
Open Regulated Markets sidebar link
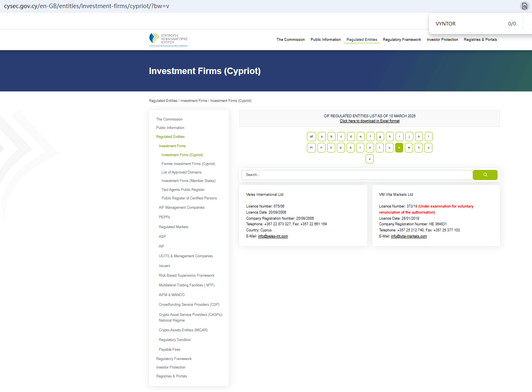173,227
